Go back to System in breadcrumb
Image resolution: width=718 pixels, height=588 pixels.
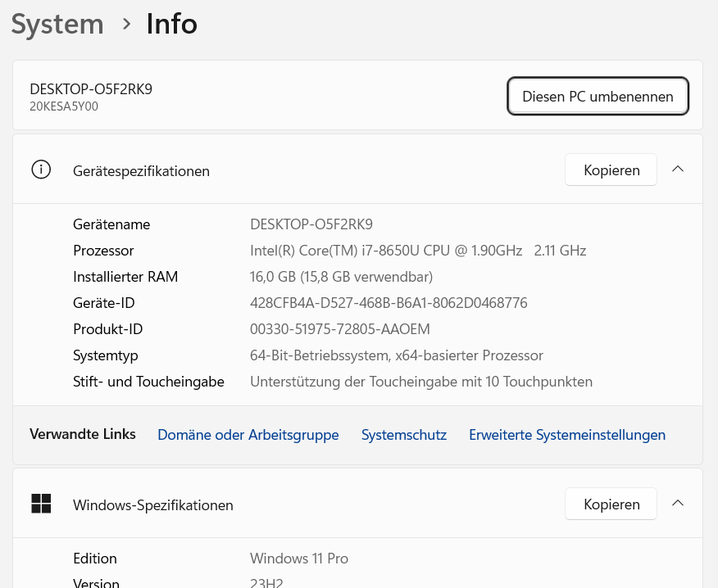point(57,24)
